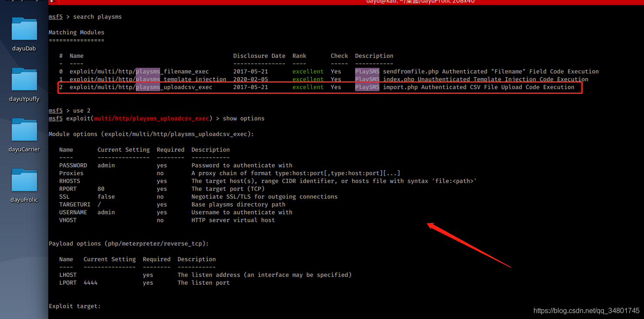
Task: Click the 'Base playsms directory path' description
Action: tap(238, 204)
